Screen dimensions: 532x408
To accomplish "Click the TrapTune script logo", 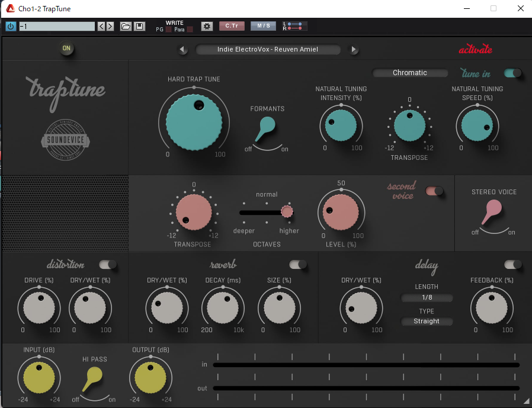I will click(66, 94).
